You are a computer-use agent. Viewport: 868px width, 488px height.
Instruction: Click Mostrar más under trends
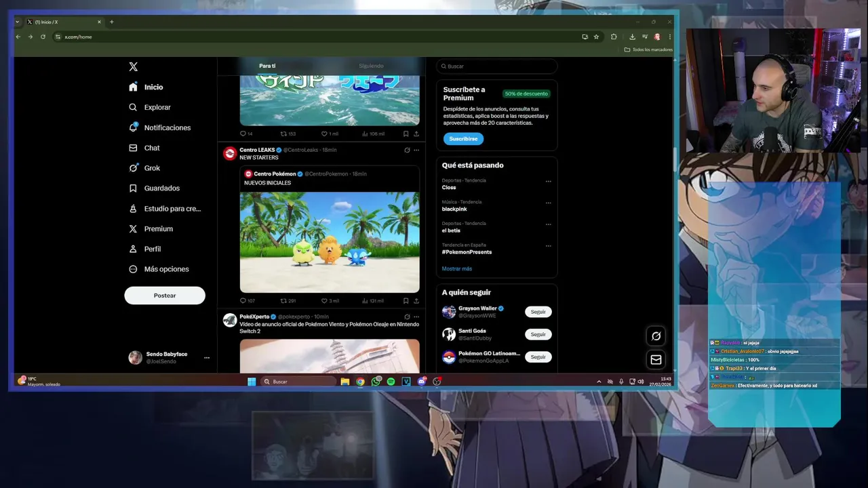[457, 268]
